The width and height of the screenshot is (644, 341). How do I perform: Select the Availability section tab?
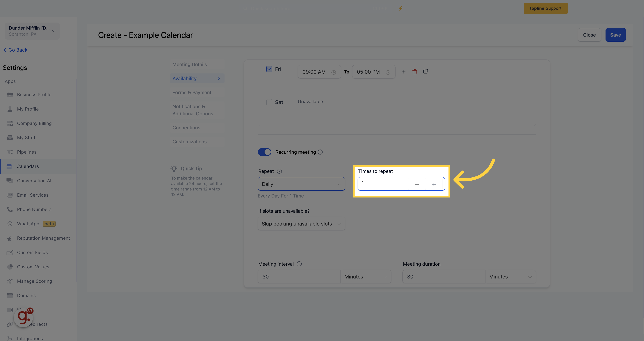pyautogui.click(x=197, y=78)
